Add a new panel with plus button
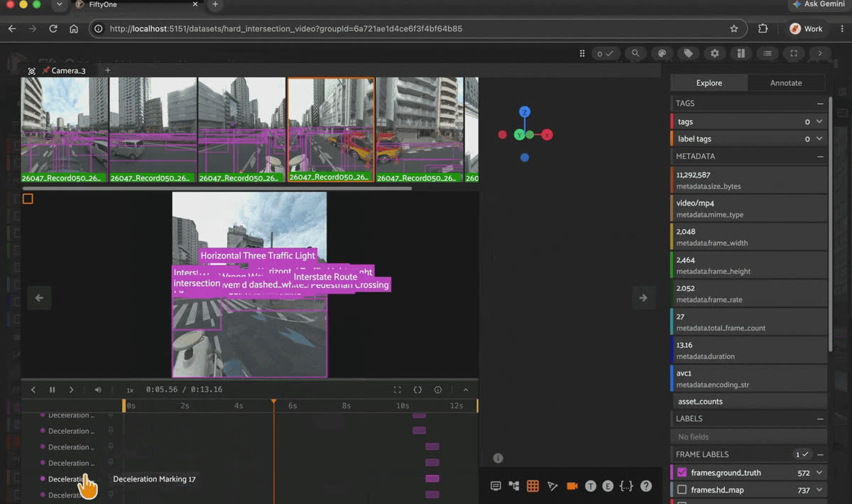This screenshot has width=852, height=504. click(108, 71)
